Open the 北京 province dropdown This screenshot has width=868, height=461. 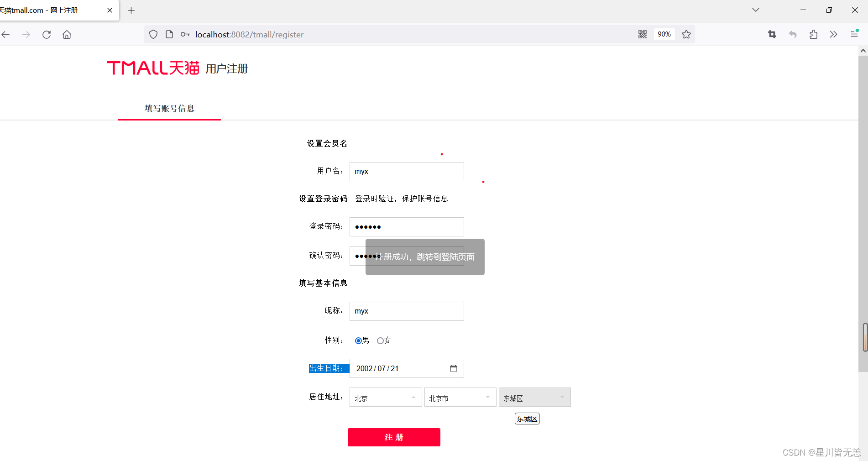coord(386,397)
